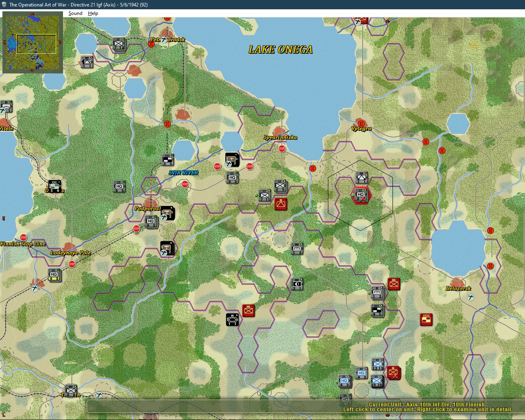
Task: Select the blue 10-10 infantry division
Action: [x=377, y=381]
